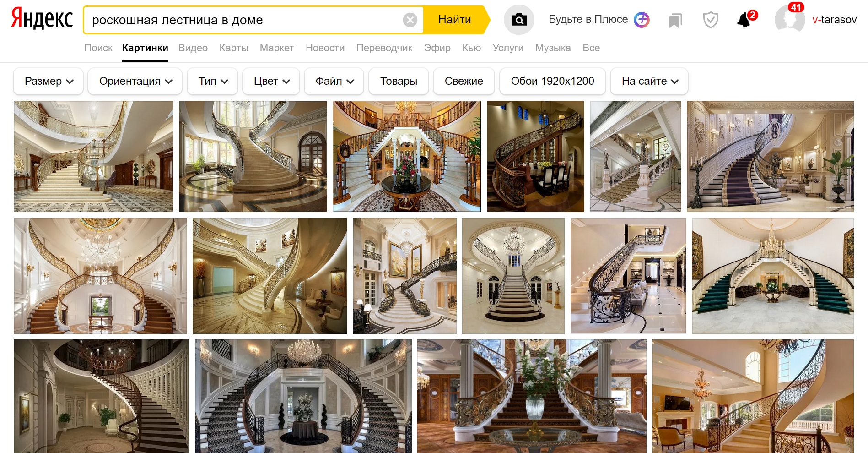
Task: Click the v-tarasov username link
Action: (835, 20)
